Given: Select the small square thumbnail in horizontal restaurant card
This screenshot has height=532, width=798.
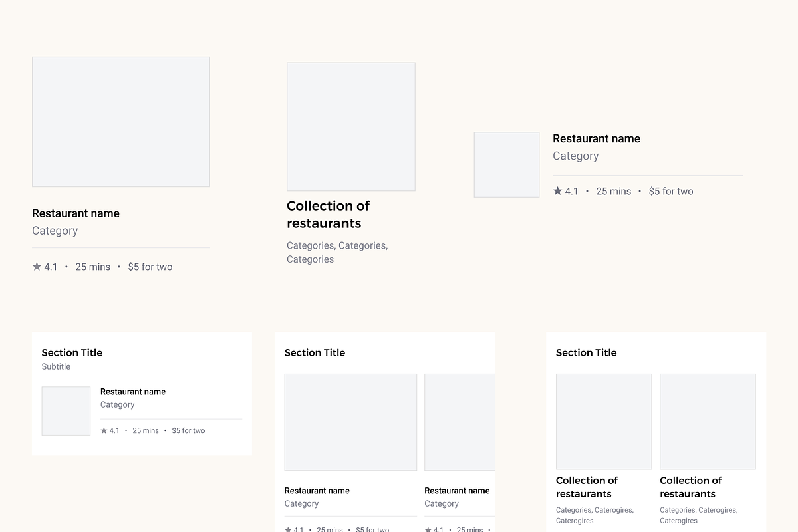Looking at the screenshot, I should tap(506, 164).
